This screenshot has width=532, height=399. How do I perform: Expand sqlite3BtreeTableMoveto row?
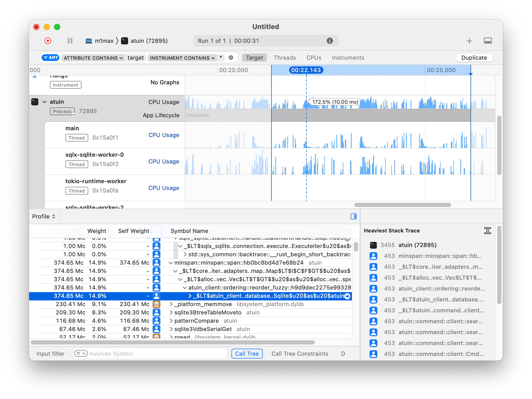coord(171,313)
